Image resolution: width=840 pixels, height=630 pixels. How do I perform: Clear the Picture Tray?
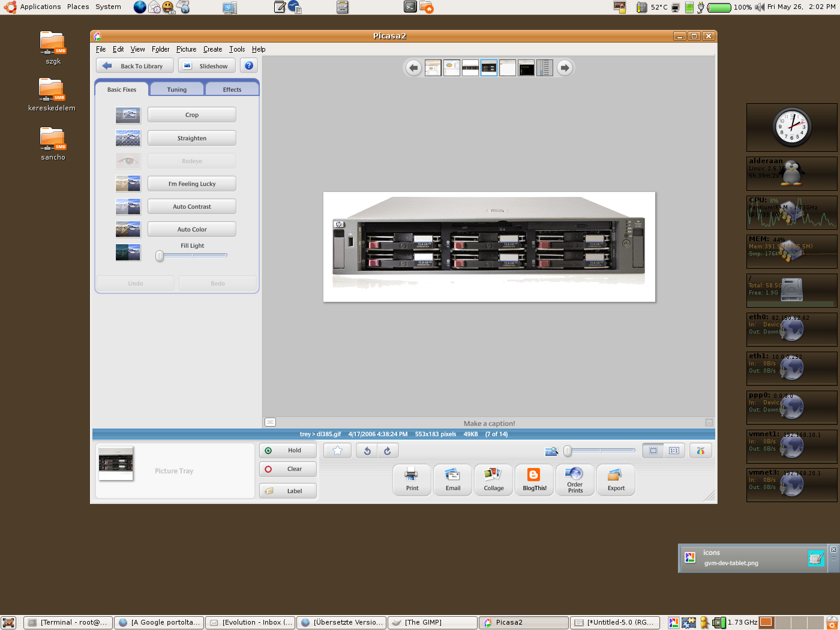(288, 469)
